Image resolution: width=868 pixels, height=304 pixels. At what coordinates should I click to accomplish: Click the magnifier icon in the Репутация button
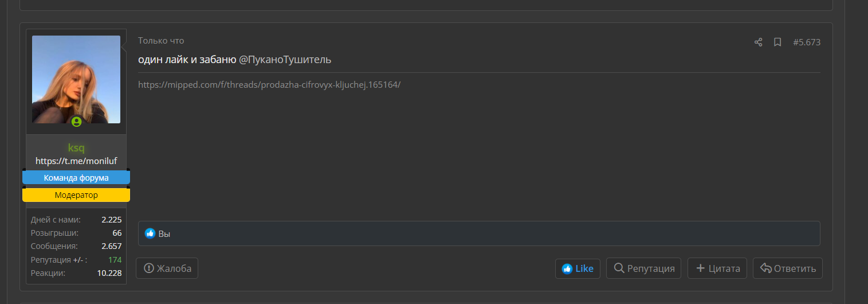coord(619,268)
